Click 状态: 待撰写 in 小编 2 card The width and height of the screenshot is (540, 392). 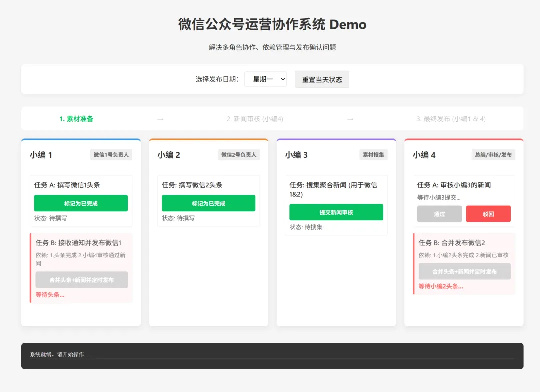click(178, 218)
